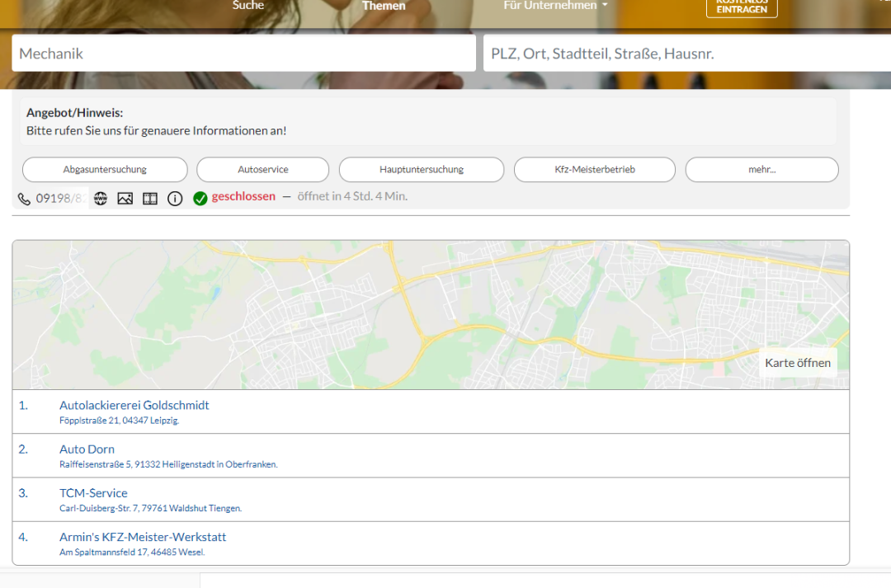The width and height of the screenshot is (891, 588).
Task: Open the 'Themen' navigation item
Action: click(384, 6)
